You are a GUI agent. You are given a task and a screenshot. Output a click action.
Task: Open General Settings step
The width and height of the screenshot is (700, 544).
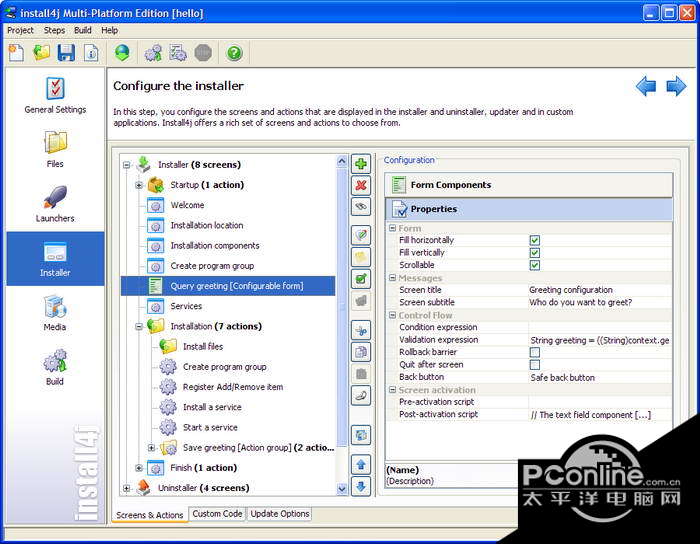click(55, 96)
